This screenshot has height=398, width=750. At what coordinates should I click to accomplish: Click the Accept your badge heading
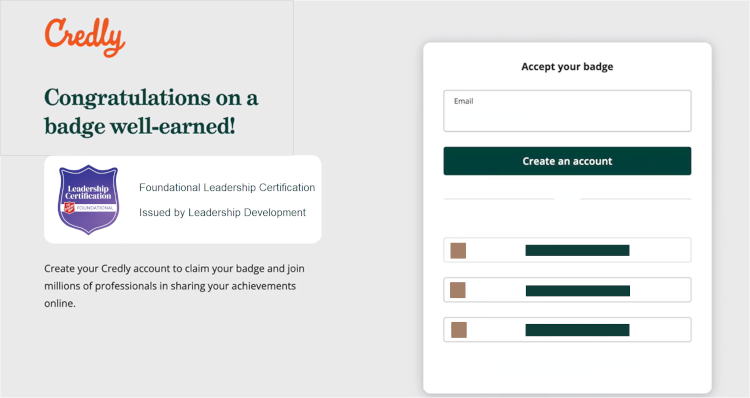click(567, 66)
